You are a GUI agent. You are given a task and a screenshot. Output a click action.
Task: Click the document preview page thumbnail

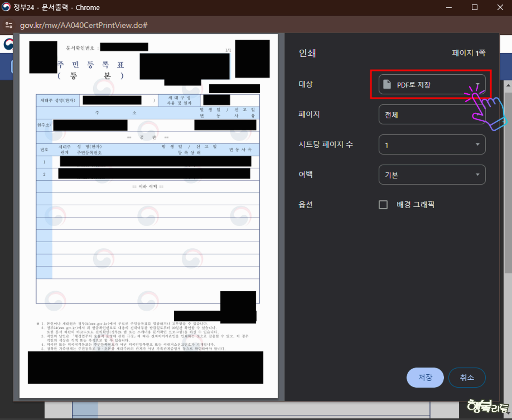point(149,216)
